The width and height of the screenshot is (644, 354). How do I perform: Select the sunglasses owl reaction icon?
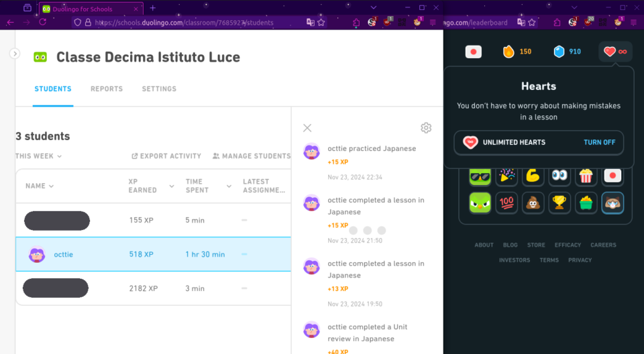click(x=480, y=176)
